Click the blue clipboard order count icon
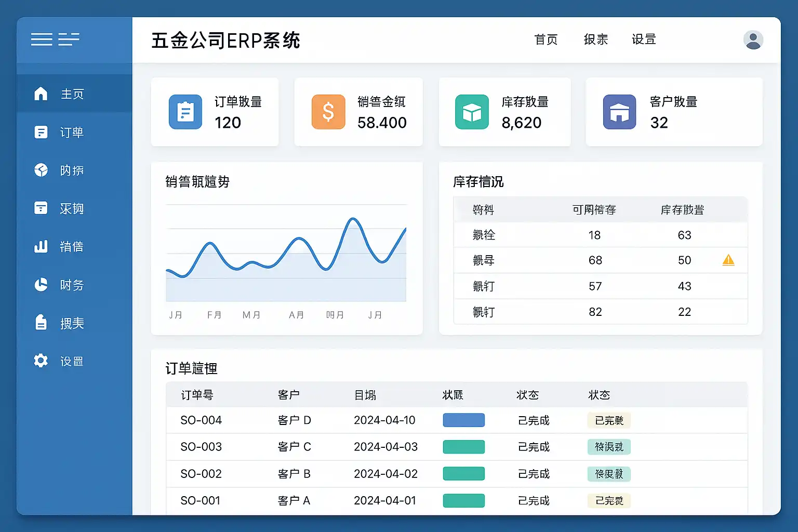Screen dimensions: 798x532 tap(185, 112)
